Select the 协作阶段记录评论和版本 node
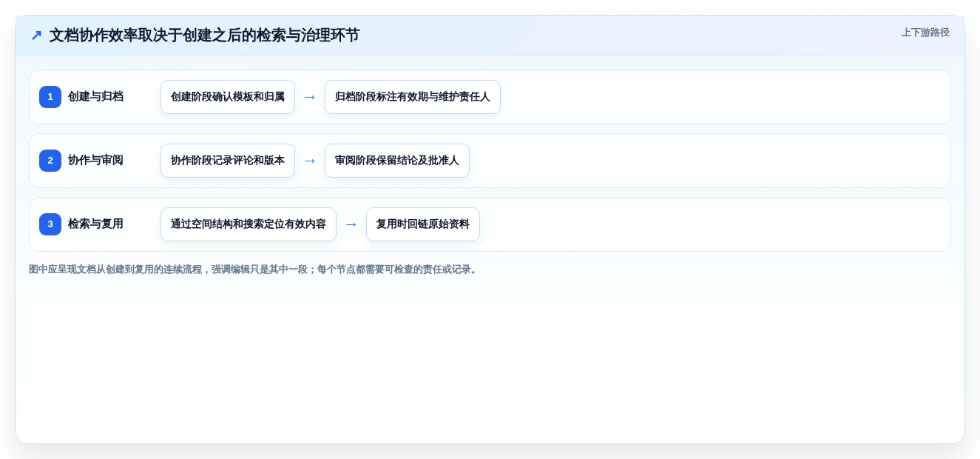980x459 pixels. click(x=228, y=161)
